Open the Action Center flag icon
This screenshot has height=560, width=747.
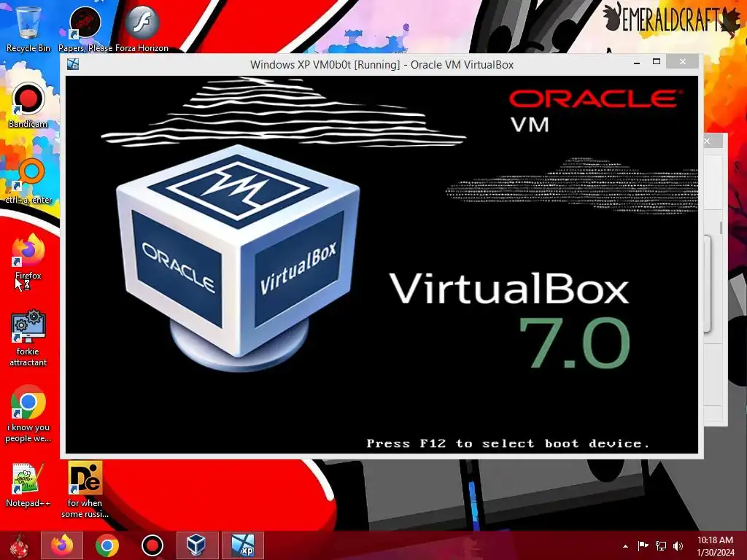click(x=643, y=546)
